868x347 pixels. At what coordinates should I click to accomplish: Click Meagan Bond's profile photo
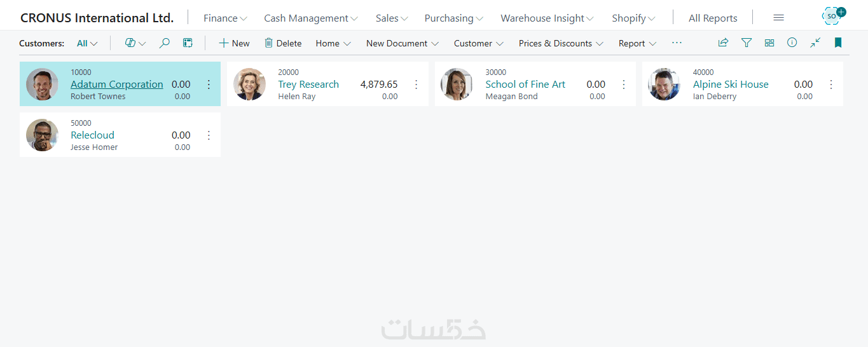click(x=457, y=85)
